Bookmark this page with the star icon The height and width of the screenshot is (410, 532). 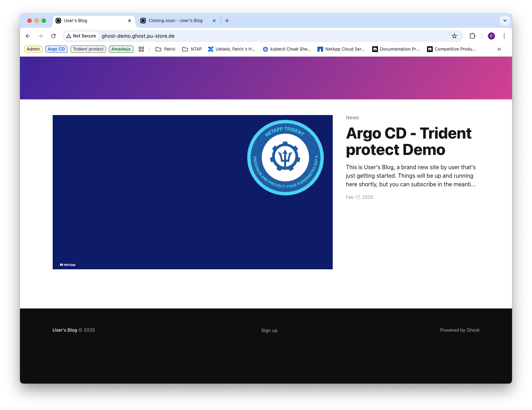pos(454,36)
